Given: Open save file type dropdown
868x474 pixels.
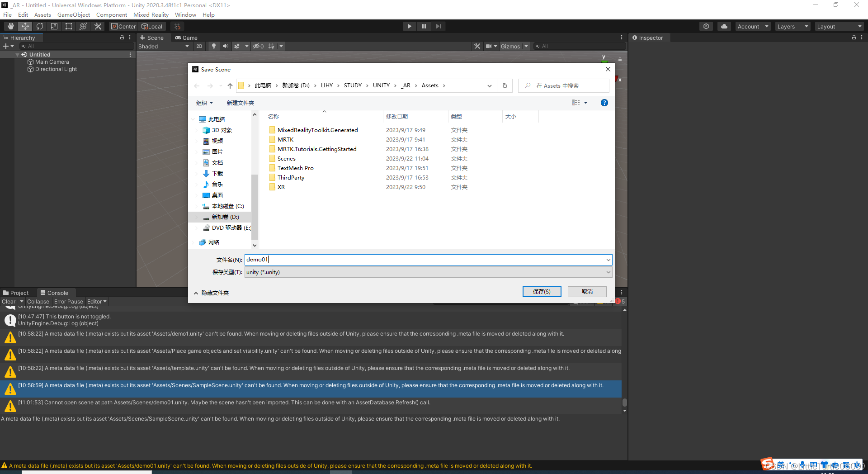Looking at the screenshot, I should pos(608,272).
